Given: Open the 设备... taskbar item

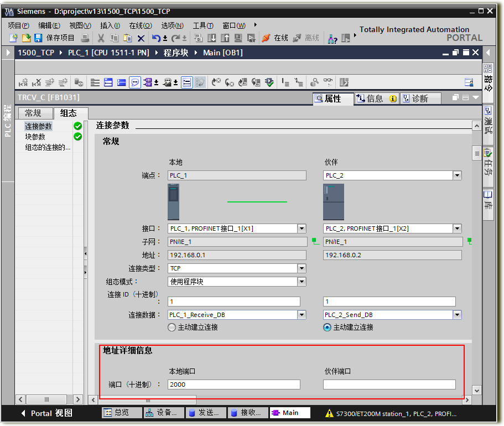Looking at the screenshot, I should 164,413.
